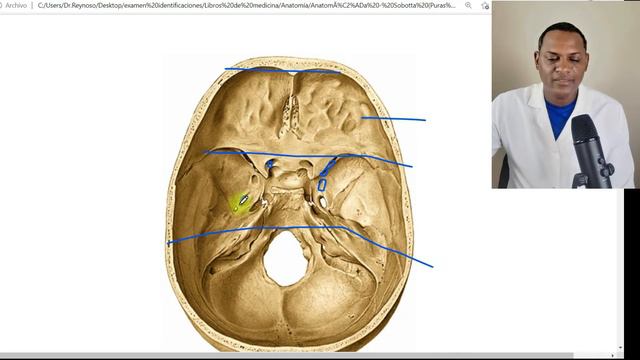Click the presenter webcam video overlay
The height and width of the screenshot is (360, 640).
pyautogui.click(x=565, y=94)
